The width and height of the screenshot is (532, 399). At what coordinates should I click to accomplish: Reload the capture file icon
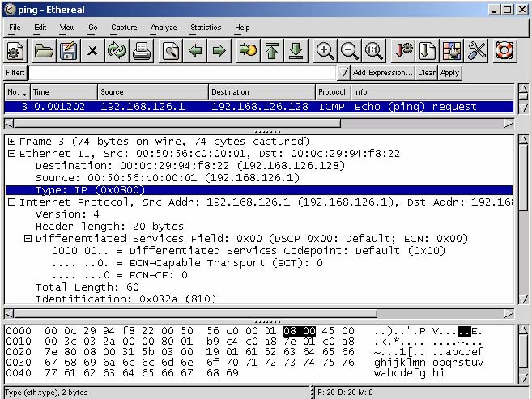pyautogui.click(x=117, y=51)
